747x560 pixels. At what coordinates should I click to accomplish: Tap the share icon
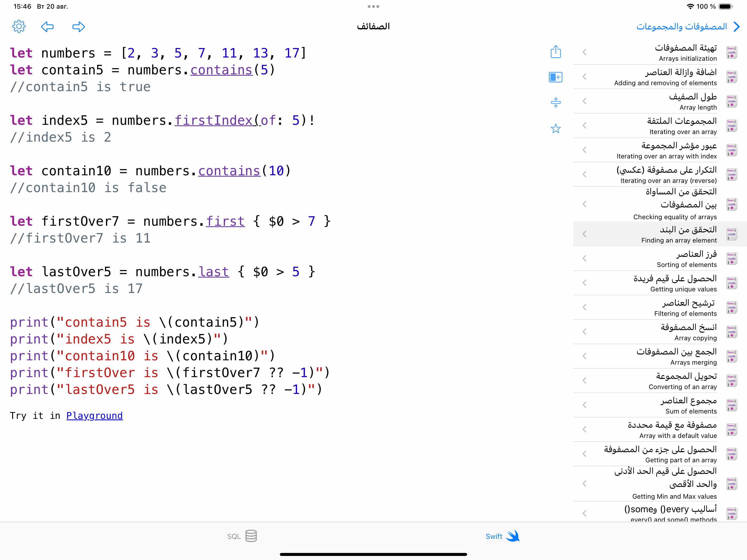pos(556,52)
